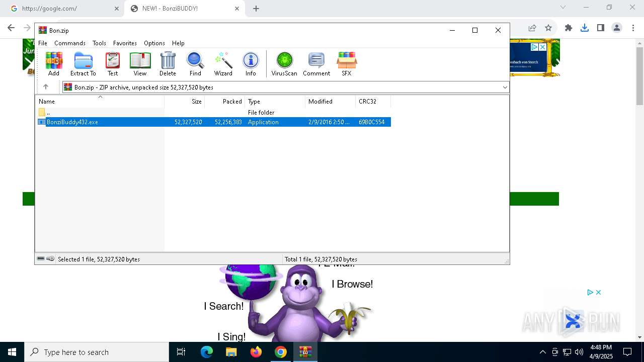644x362 pixels.
Task: Close the google.com tab
Action: point(117,9)
